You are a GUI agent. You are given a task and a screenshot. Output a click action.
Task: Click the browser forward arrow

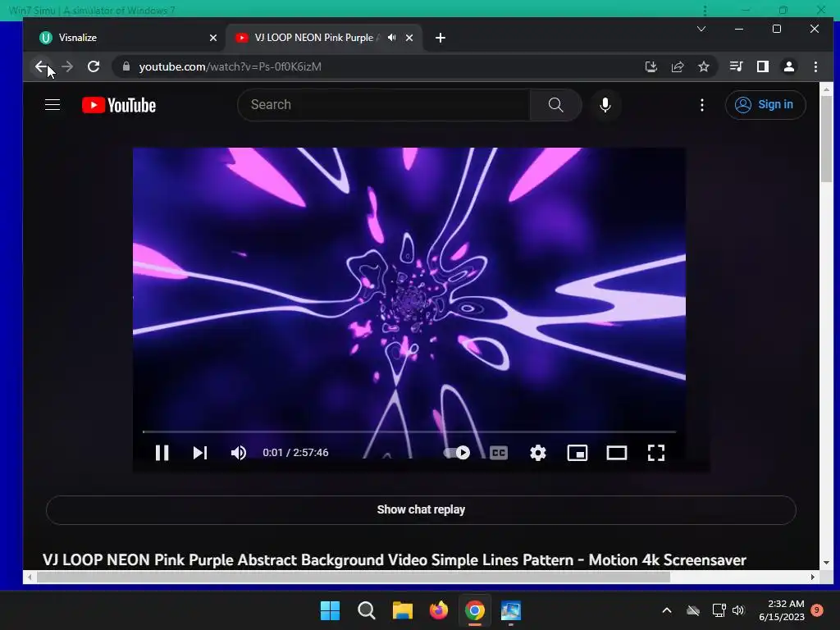pyautogui.click(x=67, y=66)
